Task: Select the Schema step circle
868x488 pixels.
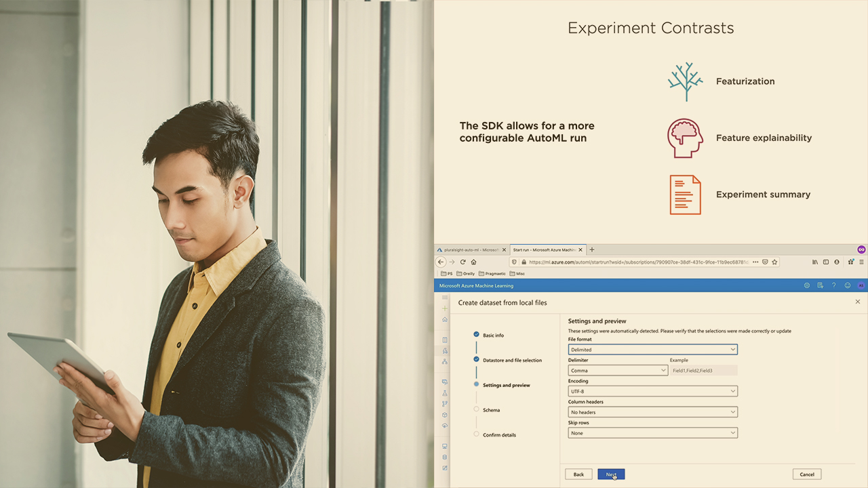Action: 477,409
